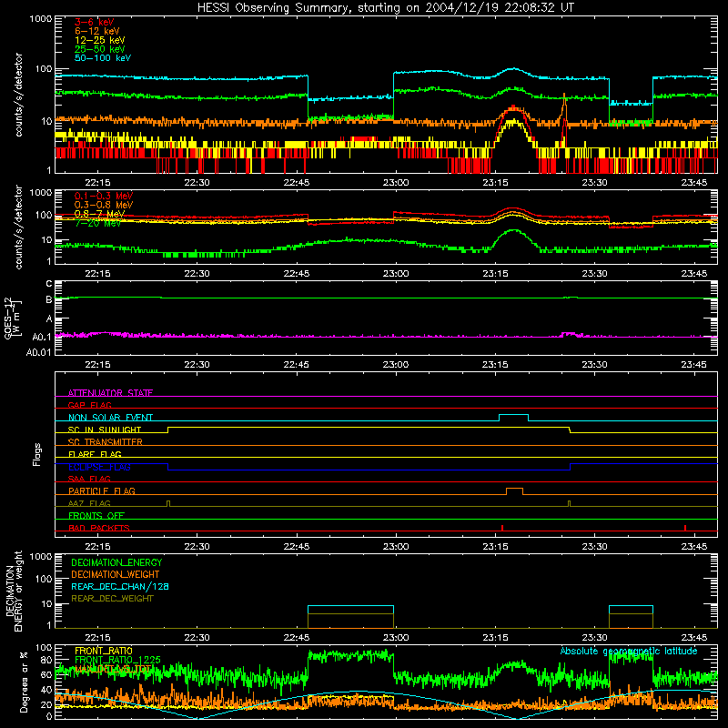Click the GAP_FLAG label
The image size is (728, 728).
[89, 405]
